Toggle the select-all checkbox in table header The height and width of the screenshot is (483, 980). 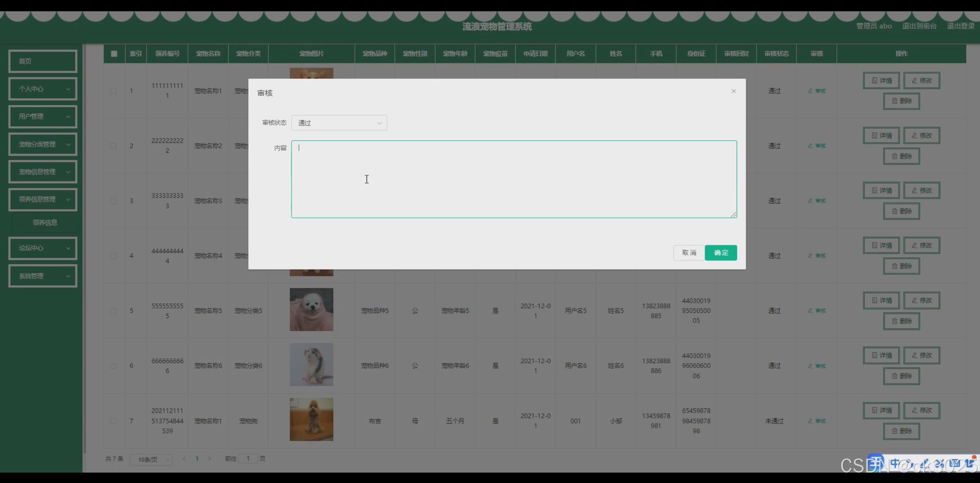coord(114,54)
